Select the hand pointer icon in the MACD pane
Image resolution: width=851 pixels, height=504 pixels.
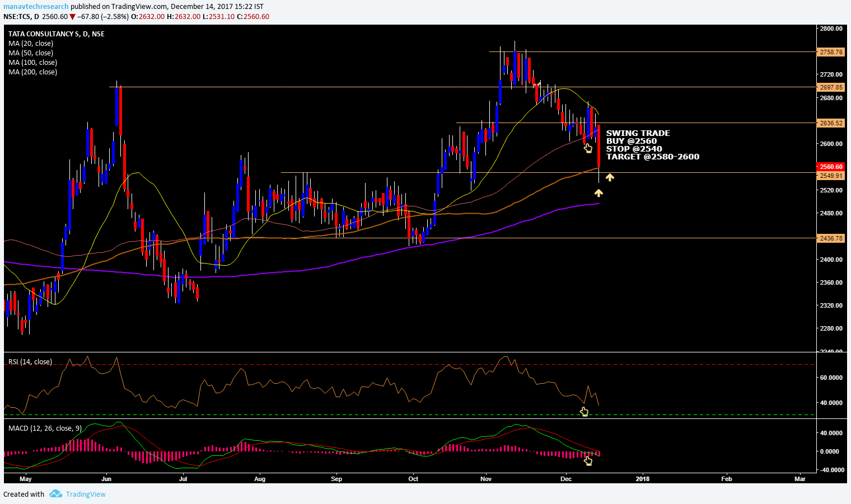pyautogui.click(x=588, y=460)
